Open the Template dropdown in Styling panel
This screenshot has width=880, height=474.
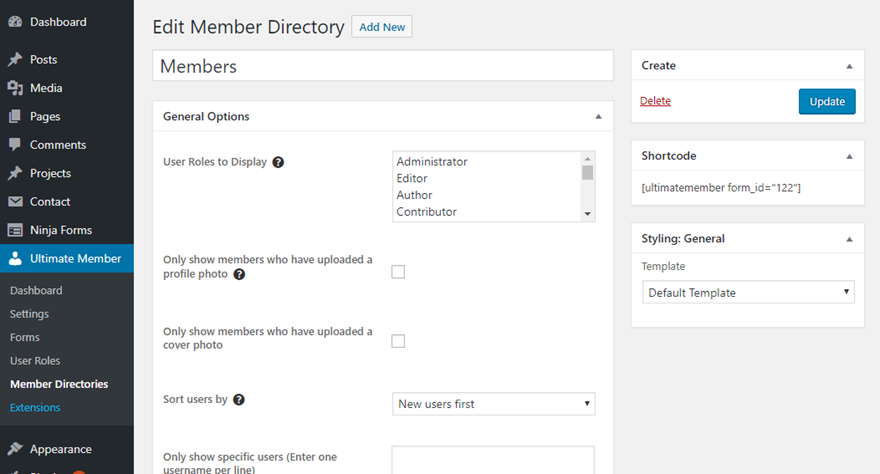tap(748, 293)
